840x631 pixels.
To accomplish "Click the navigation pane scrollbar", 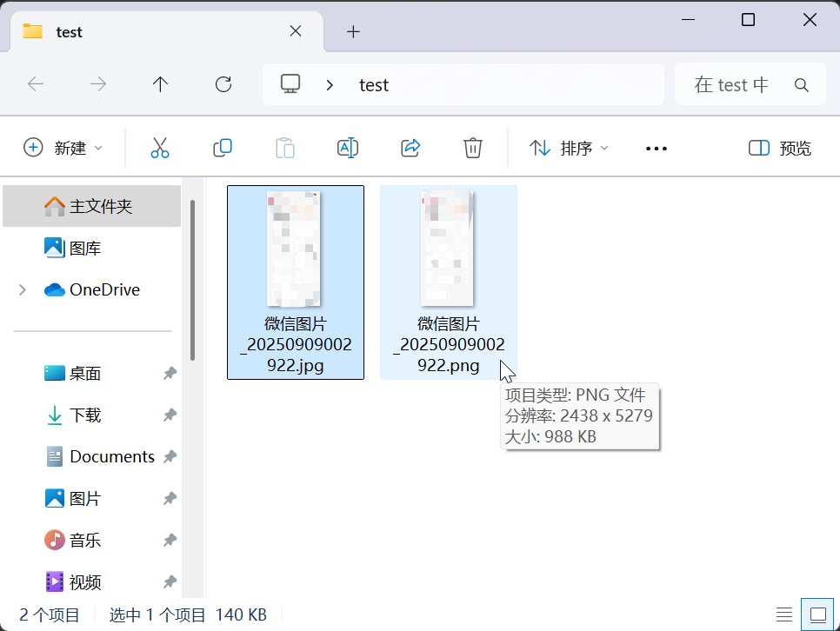I will coord(192,280).
